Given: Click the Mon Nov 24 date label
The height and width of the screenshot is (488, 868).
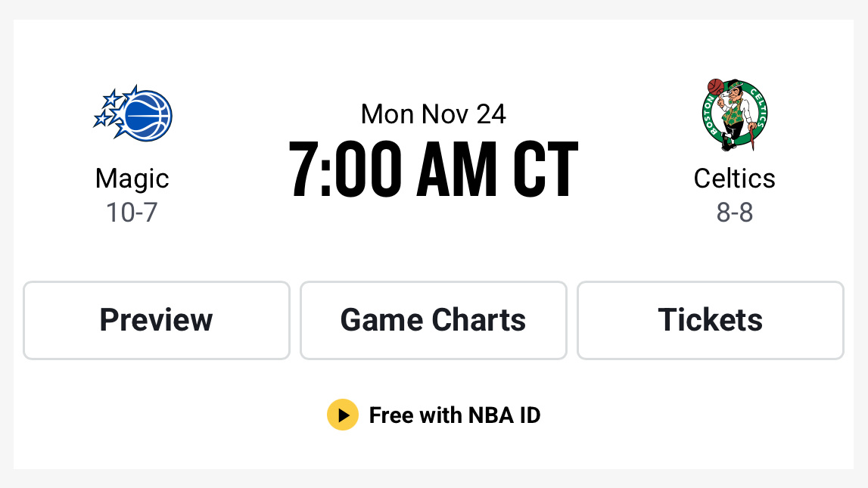Looking at the screenshot, I should (433, 114).
